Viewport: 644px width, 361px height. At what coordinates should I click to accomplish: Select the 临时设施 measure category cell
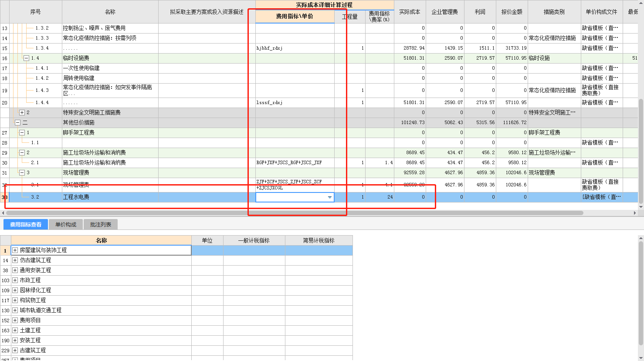554,58
